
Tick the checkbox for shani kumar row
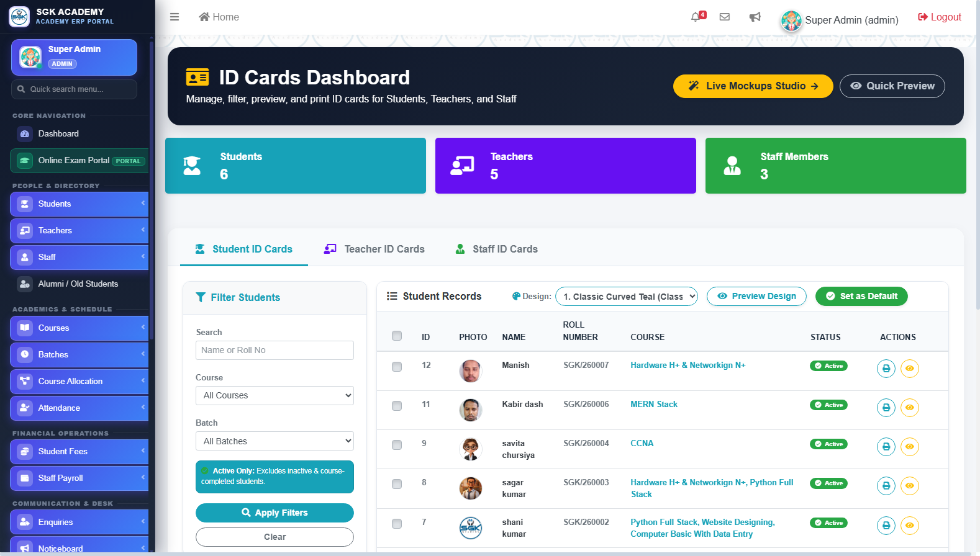tap(397, 524)
